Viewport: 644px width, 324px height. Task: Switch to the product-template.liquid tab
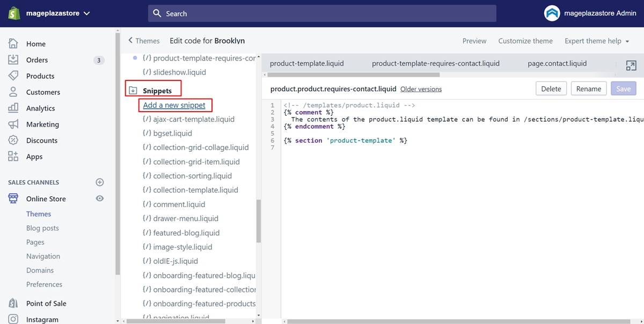pos(307,63)
